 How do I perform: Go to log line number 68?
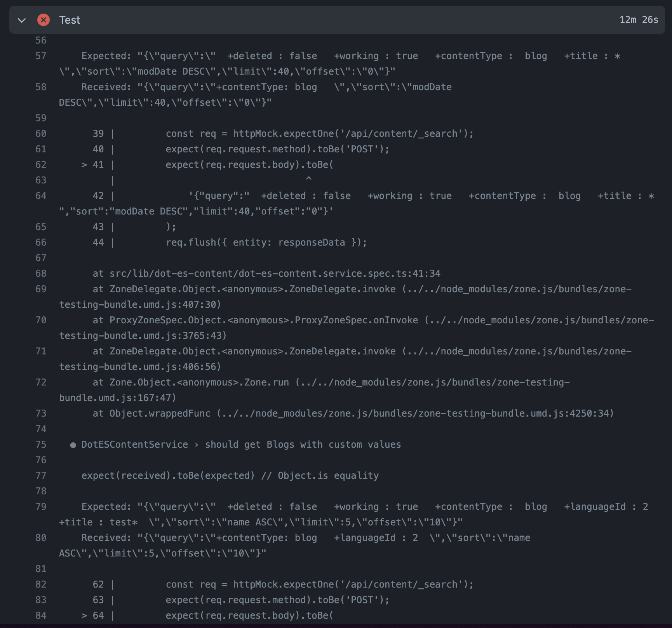tap(41, 274)
